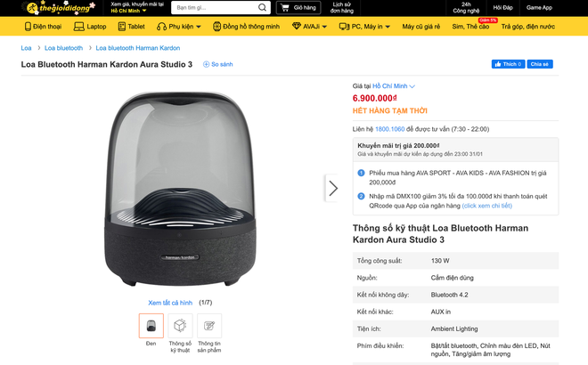The width and height of the screenshot is (588, 365).
Task: Call hotline link 1800.1060
Action: click(389, 129)
